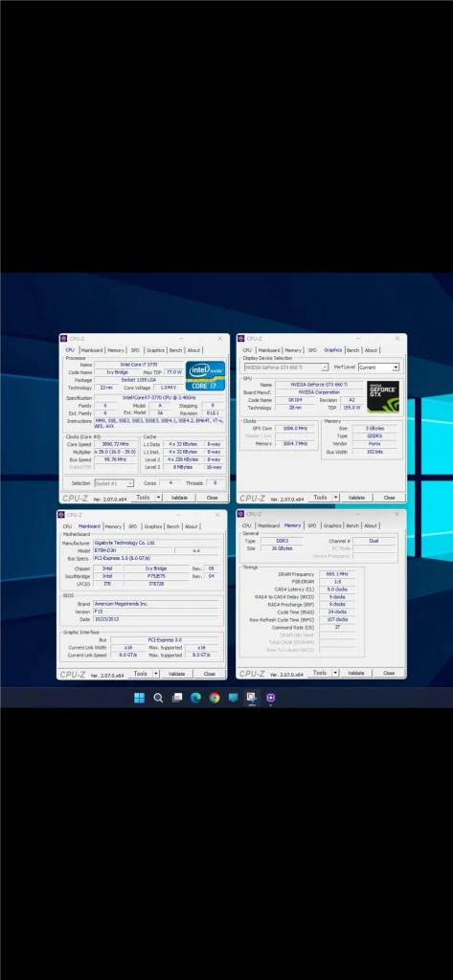Open SPD tab in memory window
The image size is (453, 980).
[x=311, y=526]
